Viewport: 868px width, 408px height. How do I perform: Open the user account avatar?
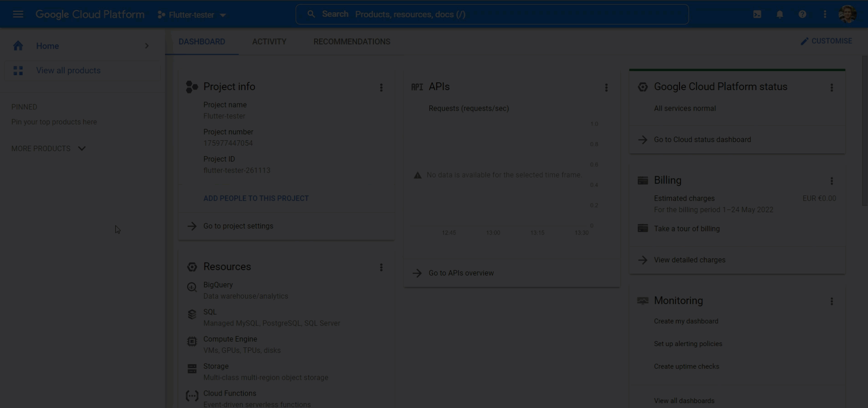click(848, 15)
